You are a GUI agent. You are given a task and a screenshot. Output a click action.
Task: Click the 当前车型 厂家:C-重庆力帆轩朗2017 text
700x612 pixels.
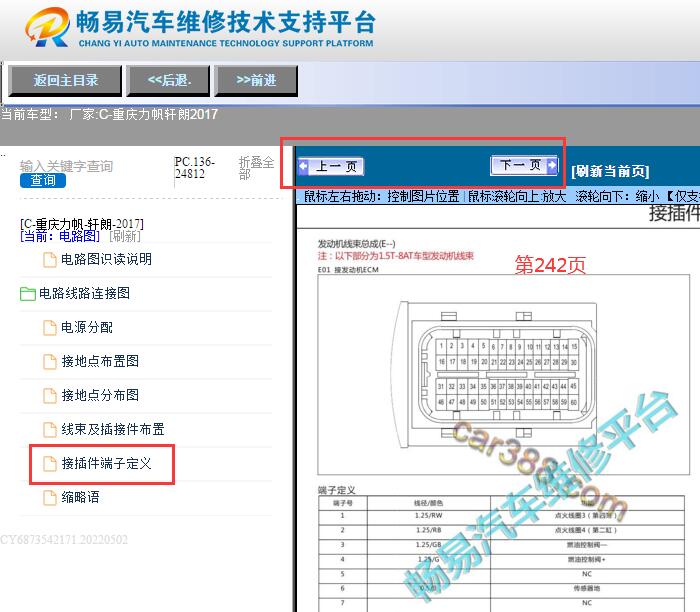click(109, 115)
